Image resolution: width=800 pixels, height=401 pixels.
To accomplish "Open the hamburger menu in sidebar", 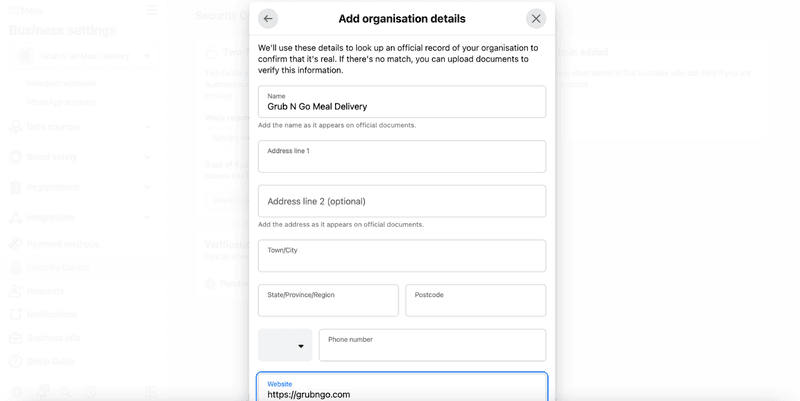I will pos(152,10).
